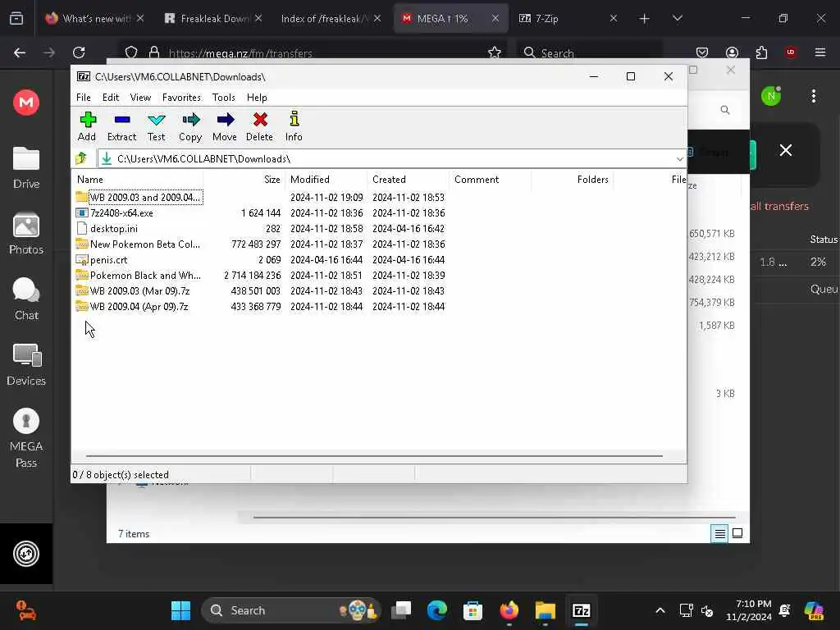Run Test from the 7-Zip toolbar
840x630 pixels.
click(157, 127)
